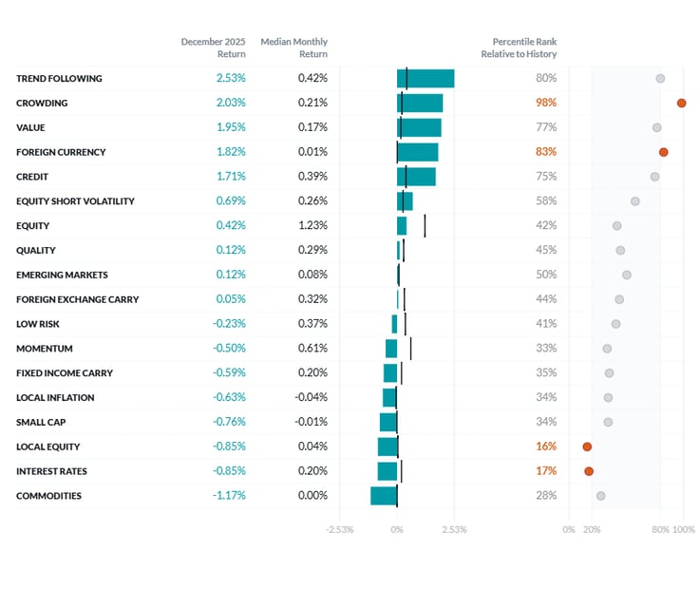This screenshot has width=700, height=590.
Task: Click the orange Interest Rates percentile dot
Action: coord(589,471)
